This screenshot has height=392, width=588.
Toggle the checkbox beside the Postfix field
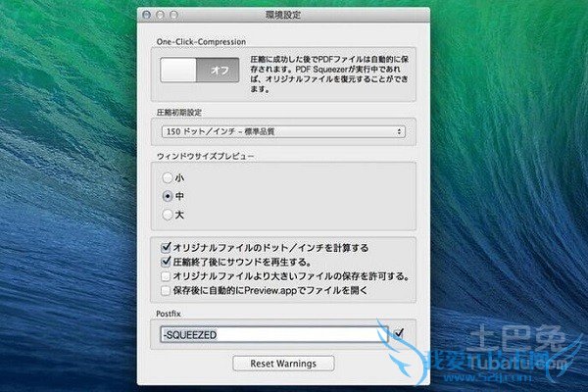pos(399,333)
